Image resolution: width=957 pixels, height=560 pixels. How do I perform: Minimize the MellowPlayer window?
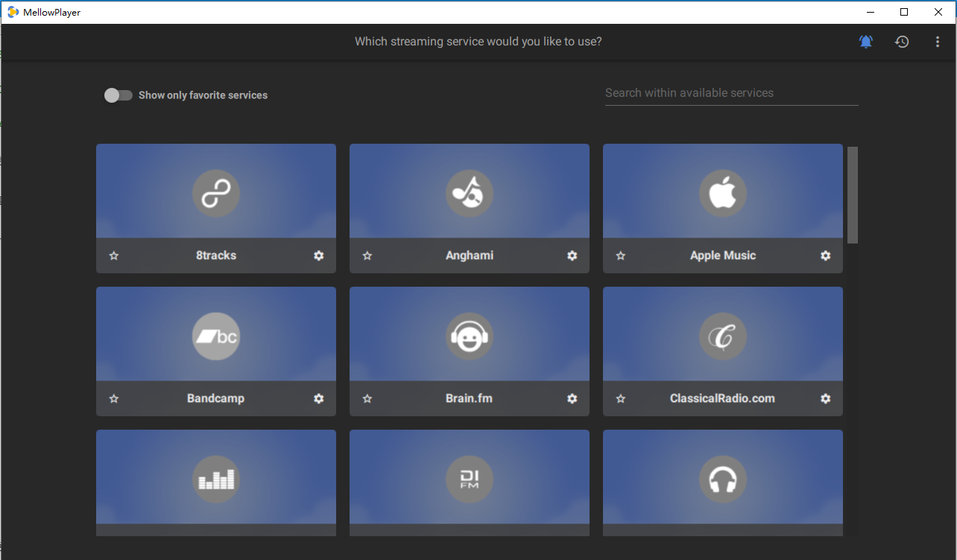click(870, 12)
